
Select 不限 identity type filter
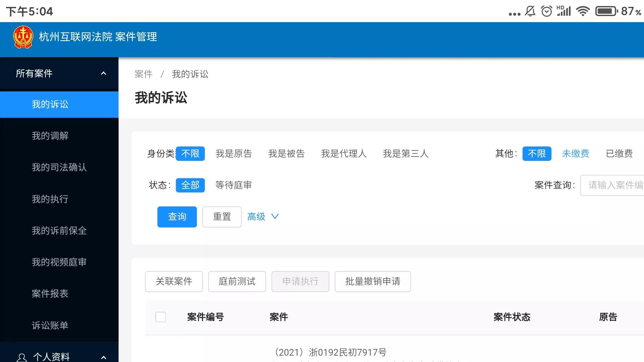(x=190, y=154)
